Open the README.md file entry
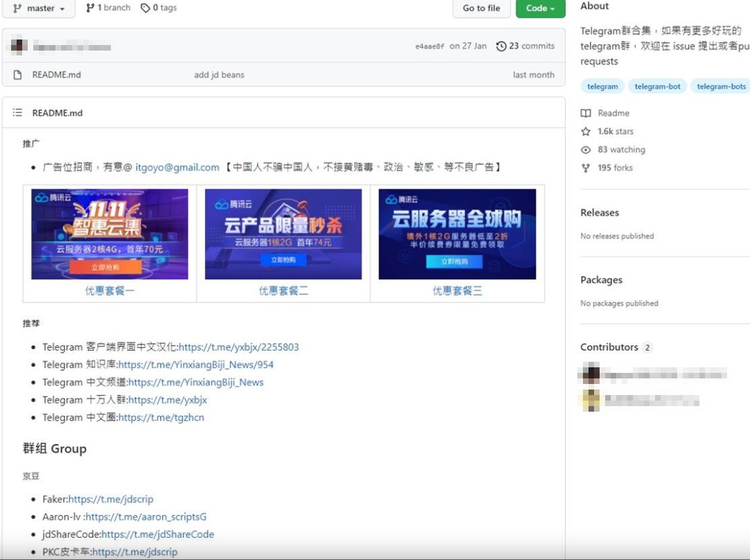Screen dimensions: 750x560 56,75
